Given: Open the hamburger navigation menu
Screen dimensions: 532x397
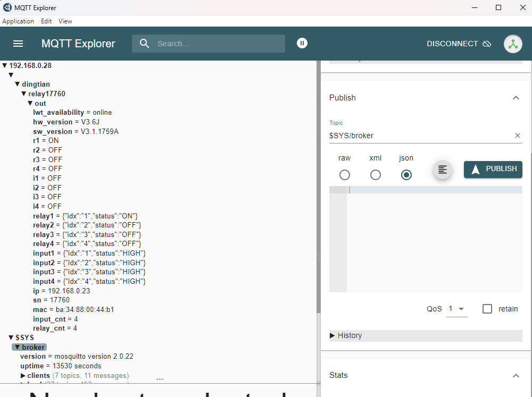Looking at the screenshot, I should click(18, 44).
